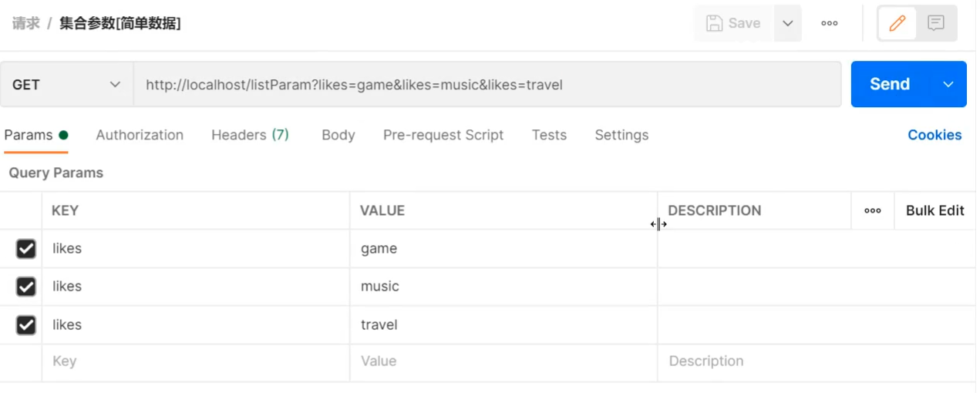
Task: Expand the Send button dropdown arrow
Action: [x=948, y=84]
